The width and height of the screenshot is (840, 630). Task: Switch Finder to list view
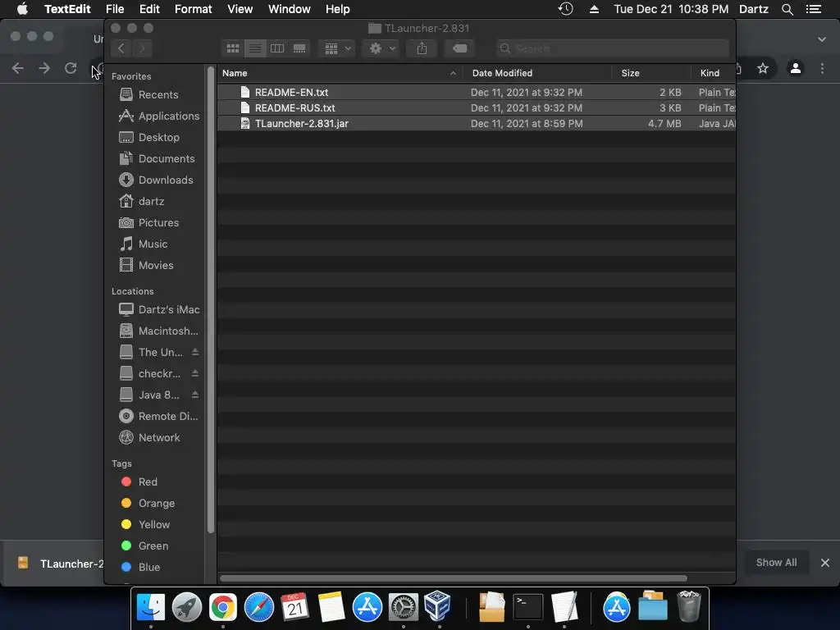pos(255,48)
